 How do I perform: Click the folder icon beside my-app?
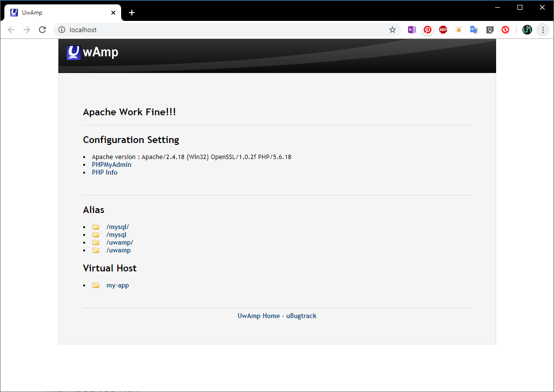click(x=96, y=285)
